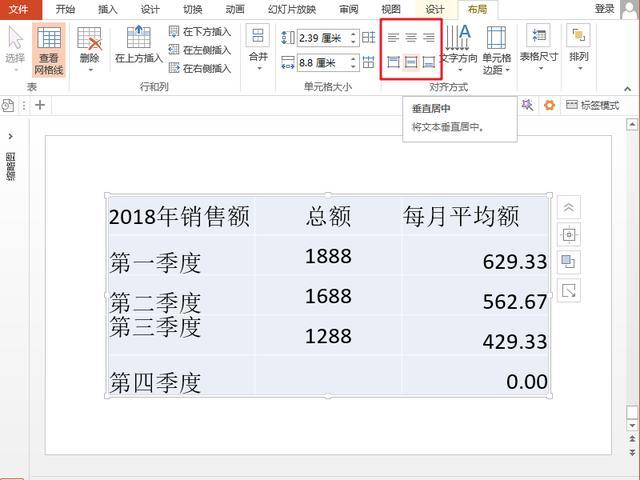The image size is (640, 480).
Task: Open the 动画 ribbon tab
Action: click(235, 9)
